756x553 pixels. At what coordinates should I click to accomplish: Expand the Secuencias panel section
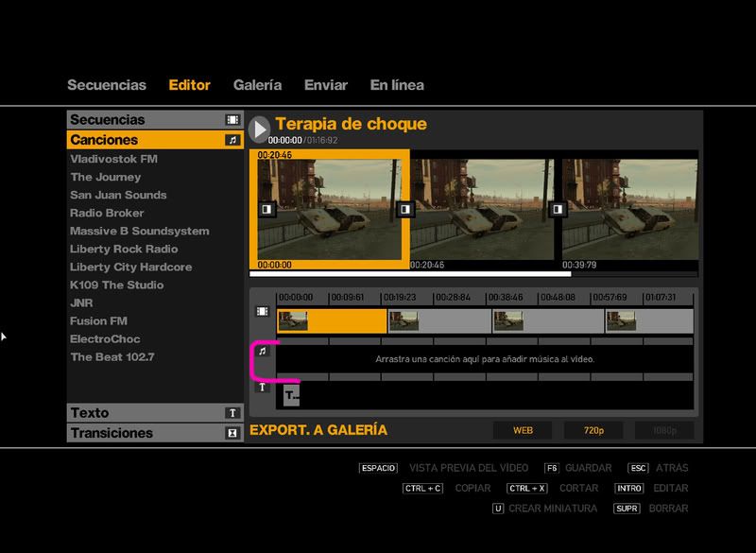point(155,119)
